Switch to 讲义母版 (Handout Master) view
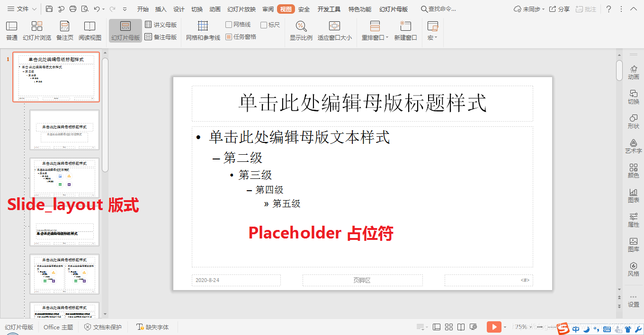Viewport: 644px width, 335px height. point(161,25)
